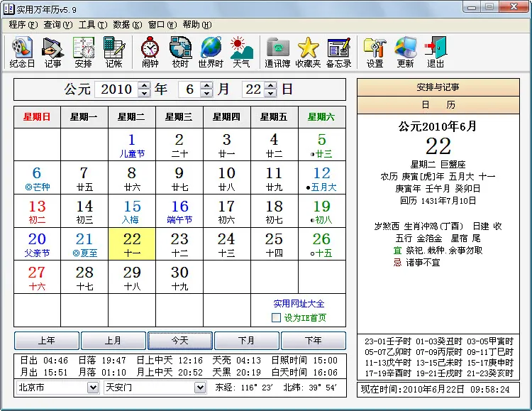Click the 星期六 column header

click(x=321, y=117)
